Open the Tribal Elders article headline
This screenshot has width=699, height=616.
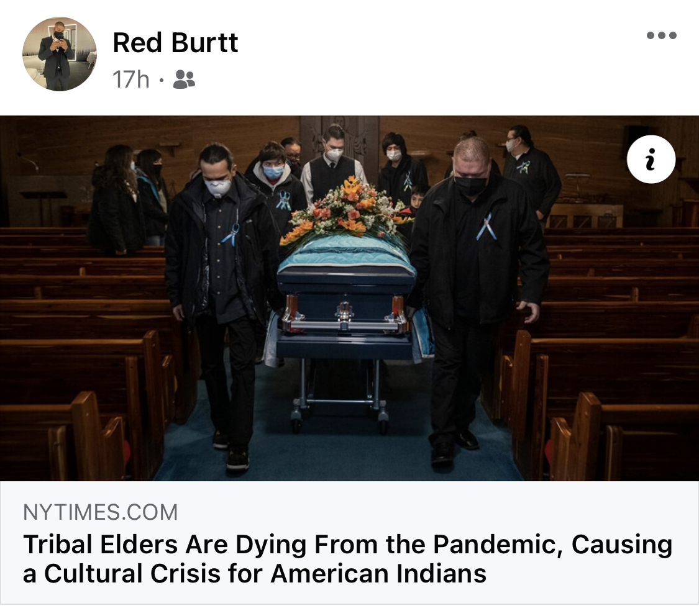click(348, 558)
